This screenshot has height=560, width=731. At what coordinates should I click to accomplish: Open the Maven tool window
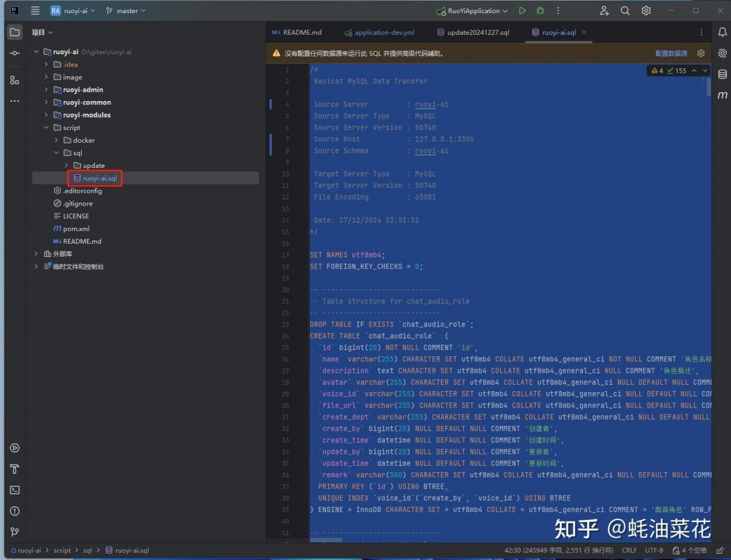(x=722, y=95)
